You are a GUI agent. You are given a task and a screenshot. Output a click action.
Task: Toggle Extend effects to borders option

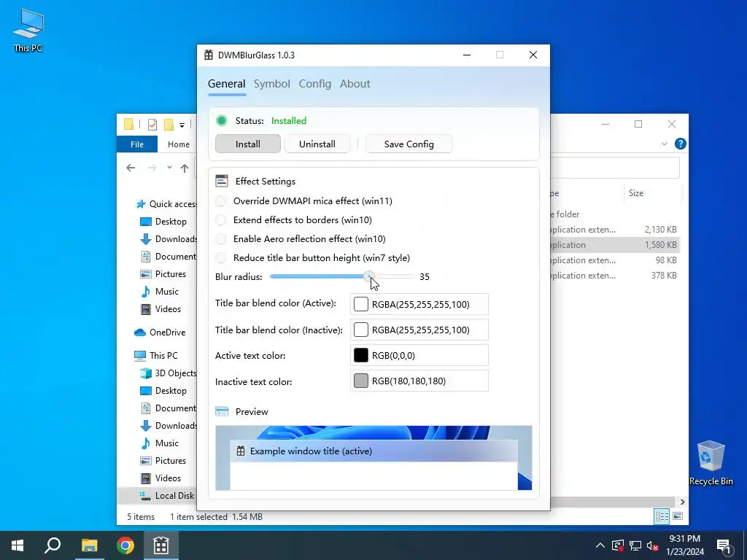[x=220, y=220]
